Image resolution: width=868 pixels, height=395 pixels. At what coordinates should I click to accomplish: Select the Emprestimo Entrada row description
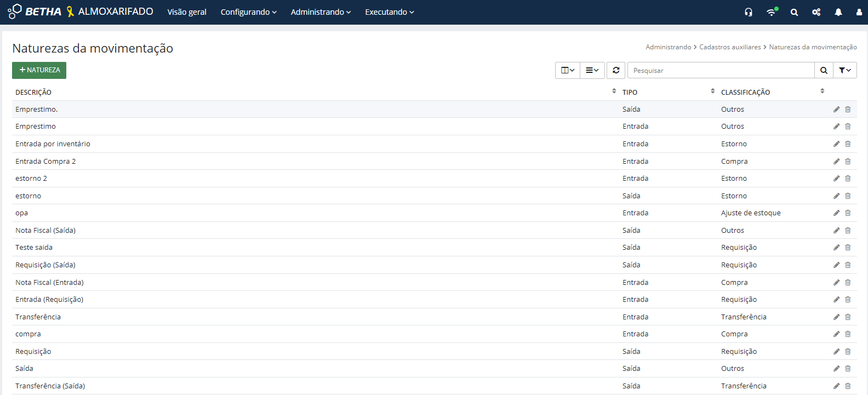[36, 127]
